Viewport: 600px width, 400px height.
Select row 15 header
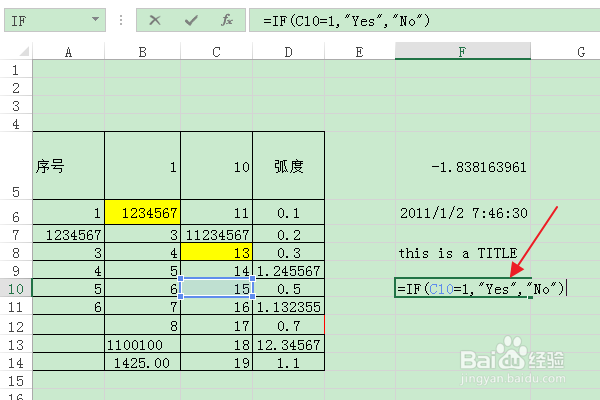coord(16,380)
